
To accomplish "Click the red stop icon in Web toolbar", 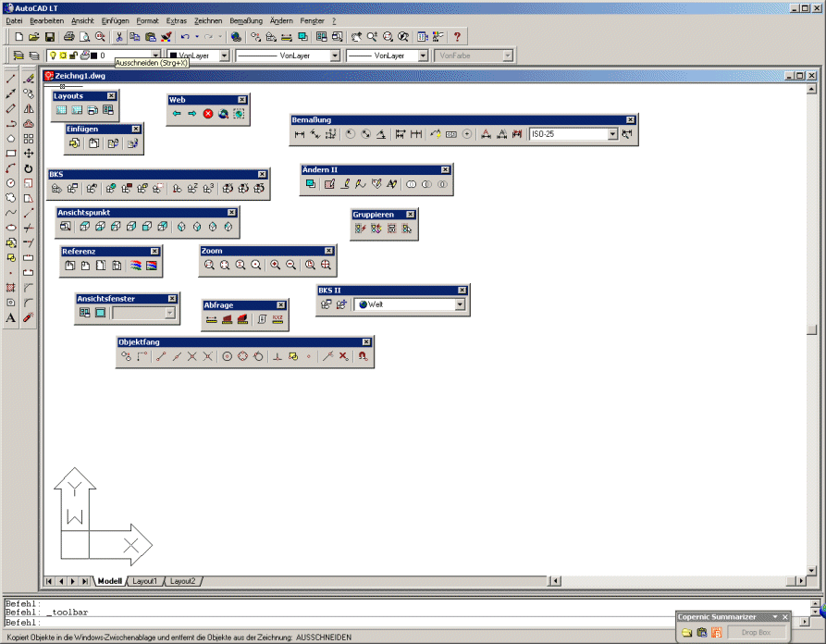I will pos(208,114).
